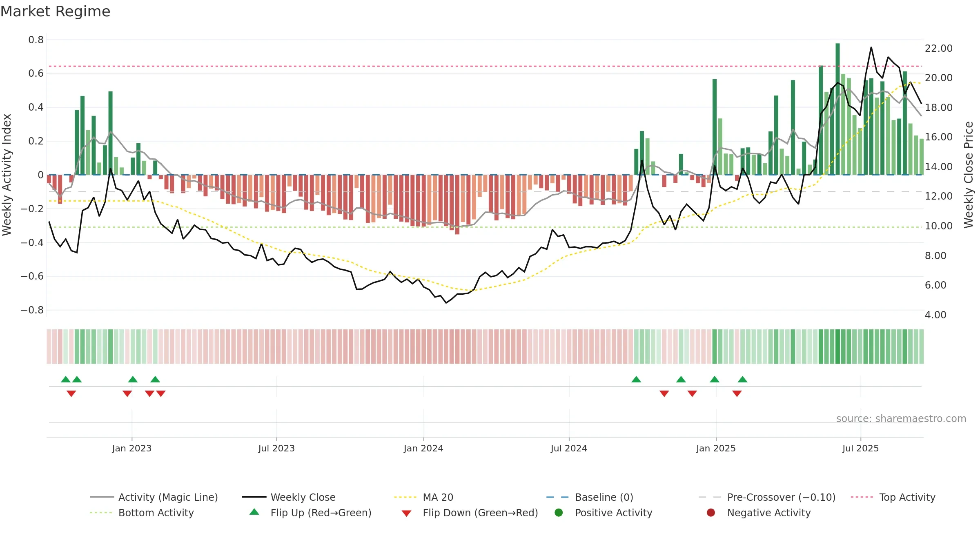The width and height of the screenshot is (980, 551).
Task: Toggle the Flip Down (Green→Red) legend entry
Action: (x=470, y=513)
